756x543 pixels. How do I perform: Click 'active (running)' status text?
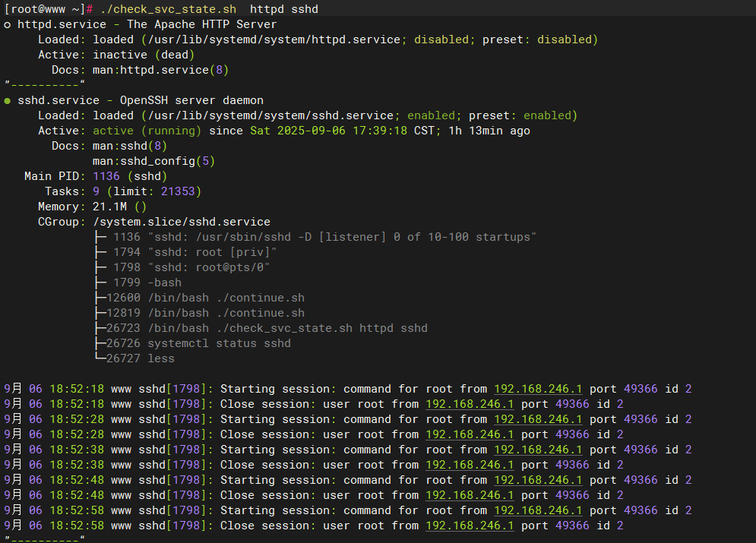tap(147, 131)
